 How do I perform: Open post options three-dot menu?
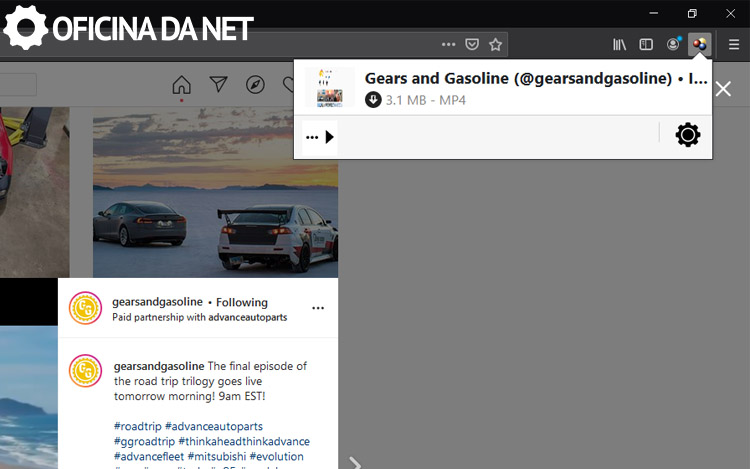click(318, 308)
